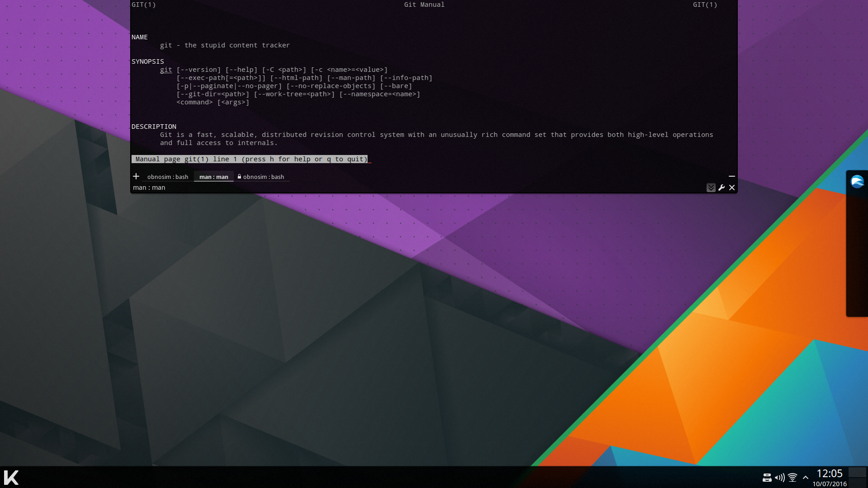Click the lock icon on the bash tab
The width and height of the screenshot is (868, 488).
(x=239, y=177)
